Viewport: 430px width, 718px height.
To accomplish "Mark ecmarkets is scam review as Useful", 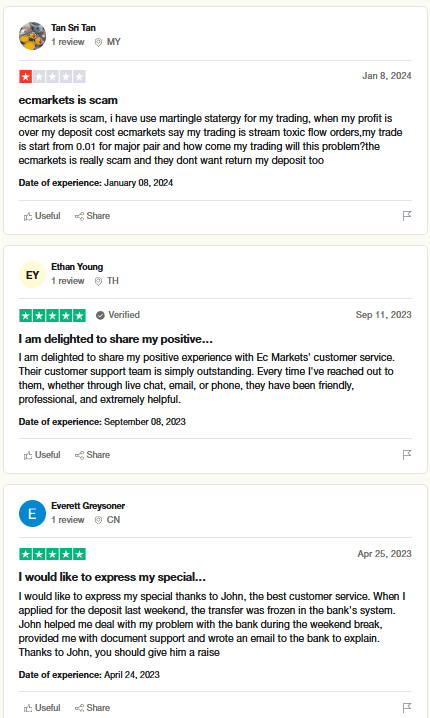I will 42,216.
